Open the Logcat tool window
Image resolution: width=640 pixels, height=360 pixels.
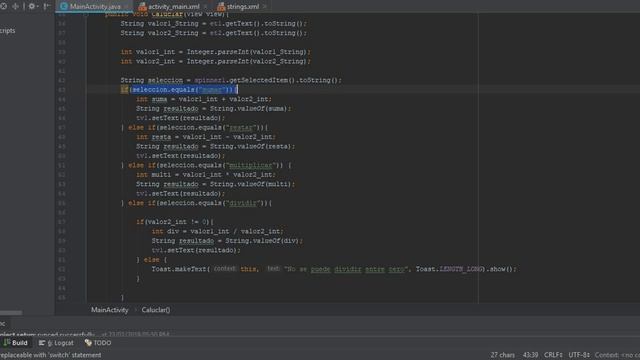coord(56,343)
